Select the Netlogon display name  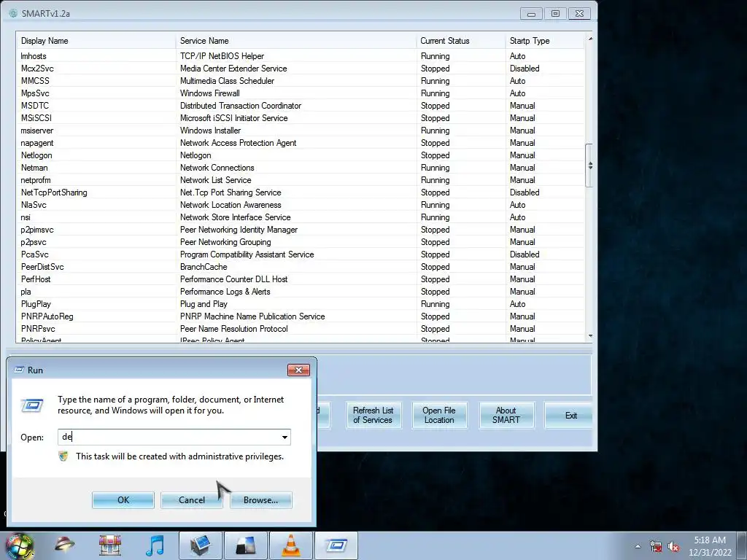coord(36,155)
